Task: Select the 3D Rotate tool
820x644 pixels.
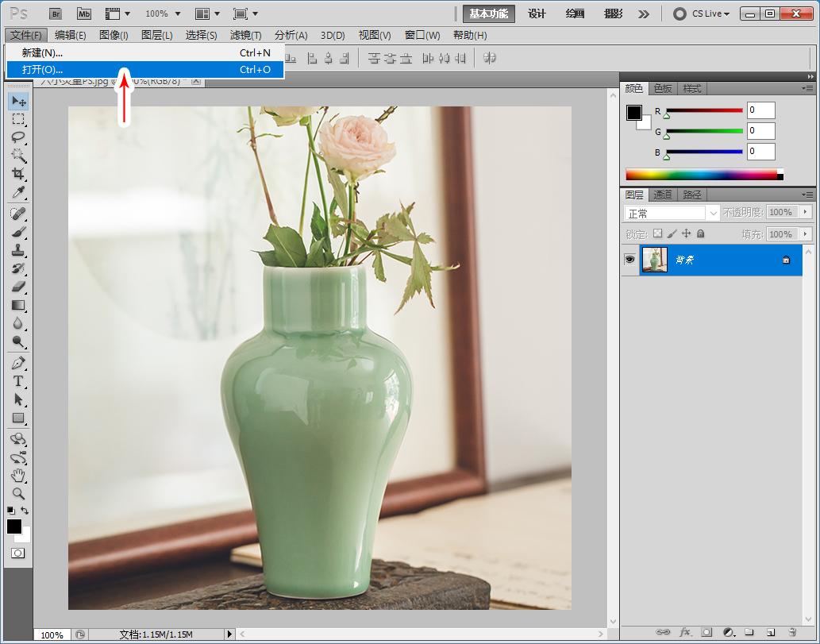Action: [18, 439]
